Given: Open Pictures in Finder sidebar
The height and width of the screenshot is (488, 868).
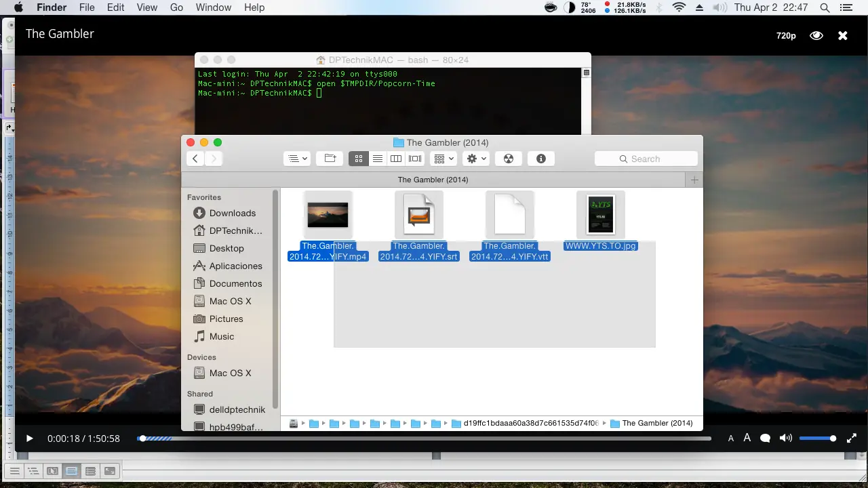Looking at the screenshot, I should pos(225,319).
